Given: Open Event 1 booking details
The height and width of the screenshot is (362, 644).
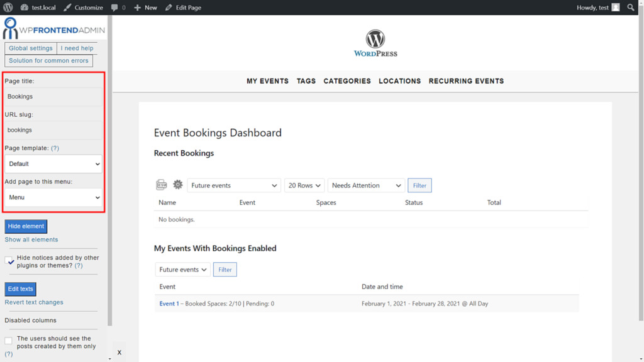Looking at the screenshot, I should click(x=169, y=304).
